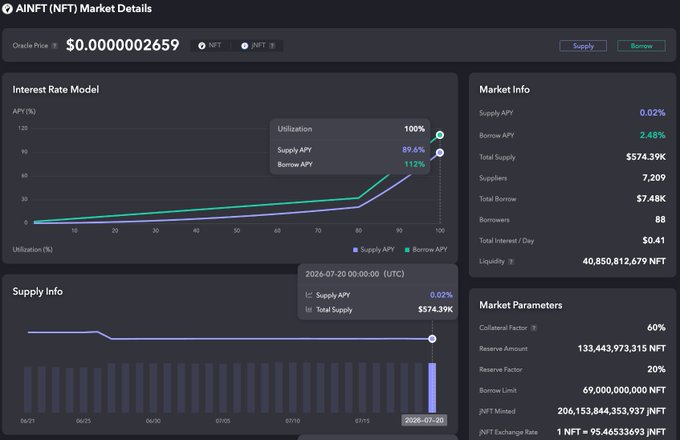
Task: Click the Supply APY value 0.02% in Market Info
Action: [x=652, y=113]
